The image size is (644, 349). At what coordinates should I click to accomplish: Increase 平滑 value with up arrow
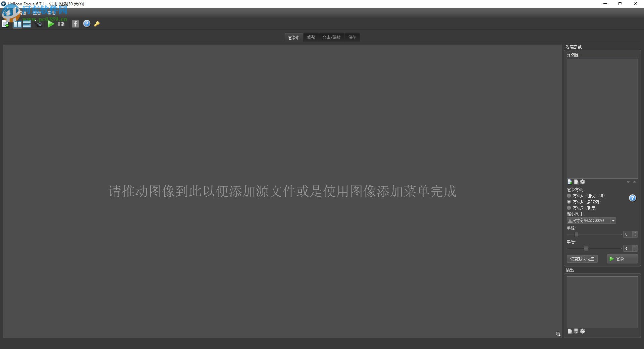pyautogui.click(x=635, y=247)
